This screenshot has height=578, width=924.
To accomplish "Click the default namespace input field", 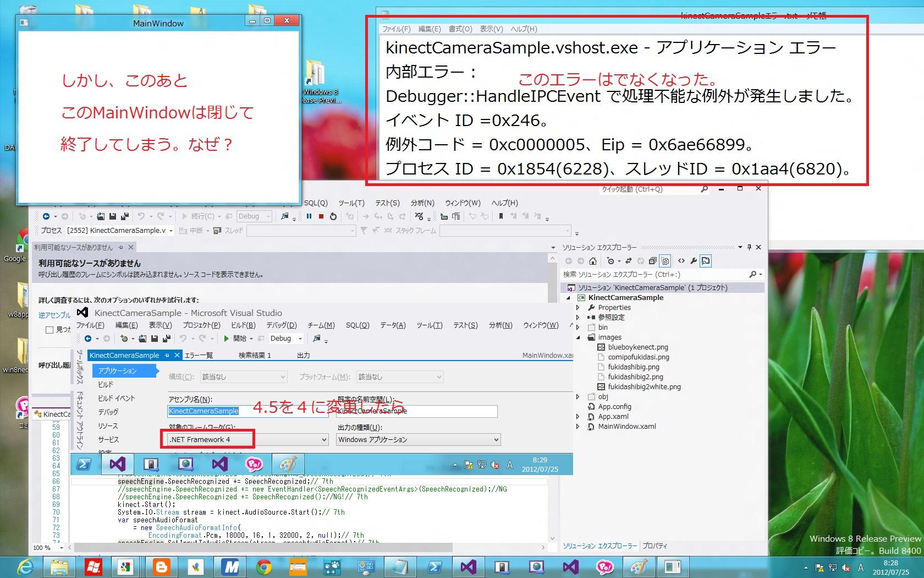I will pyautogui.click(x=417, y=411).
